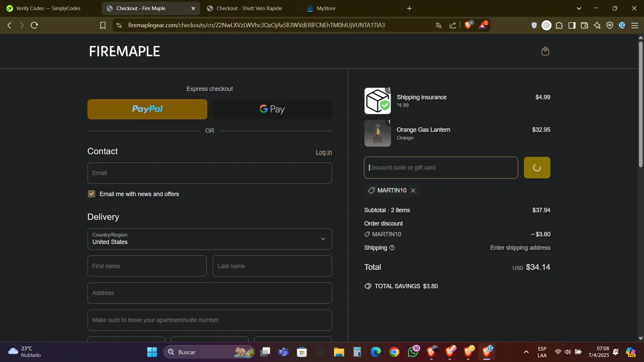Viewport: 644px width, 362px height.
Task: Open Brave VPN icon
Action: (x=610, y=25)
